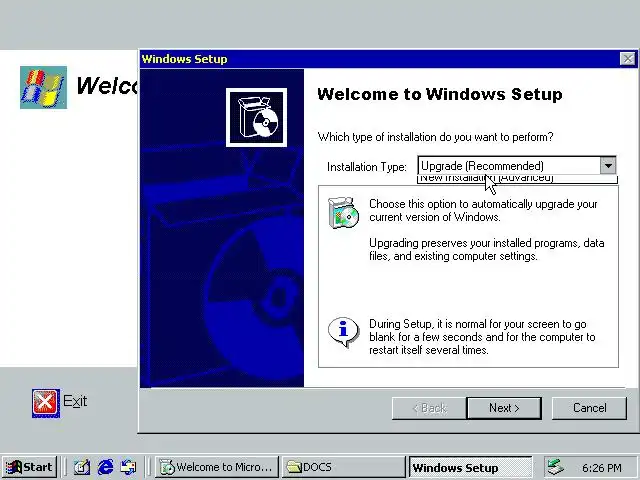
Task: Click the red X Exit icon
Action: tap(46, 403)
